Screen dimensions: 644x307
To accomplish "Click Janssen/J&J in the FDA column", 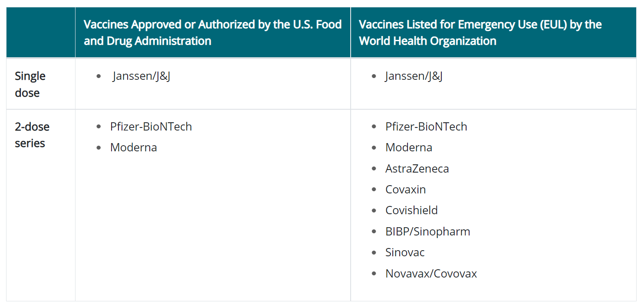I will [x=141, y=76].
